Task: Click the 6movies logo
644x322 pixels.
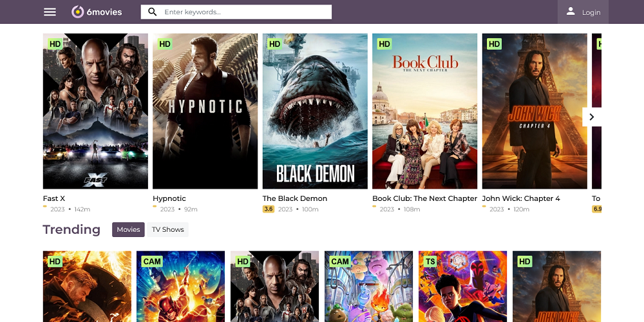Action: point(97,12)
